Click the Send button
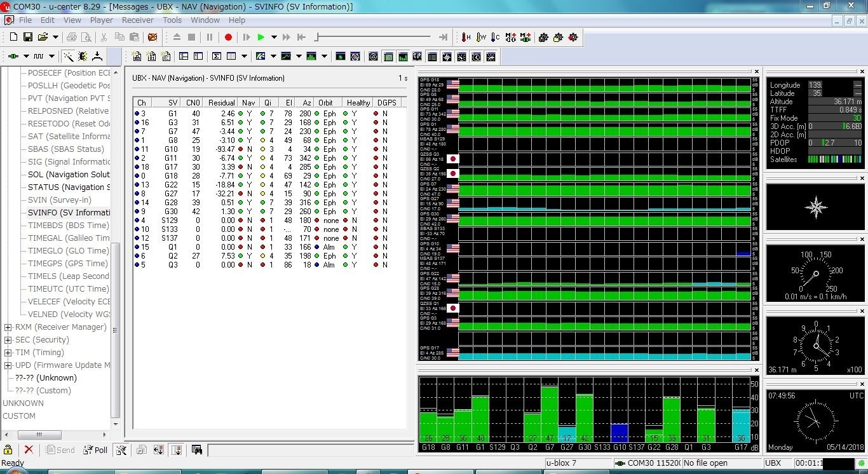Image resolution: width=868 pixels, height=474 pixels. coord(60,450)
